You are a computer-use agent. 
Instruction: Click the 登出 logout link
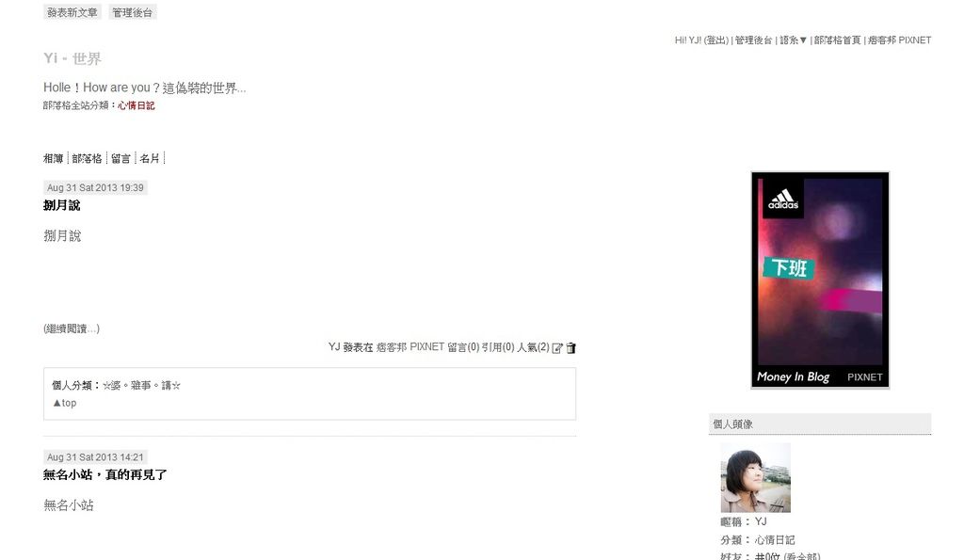coord(715,40)
